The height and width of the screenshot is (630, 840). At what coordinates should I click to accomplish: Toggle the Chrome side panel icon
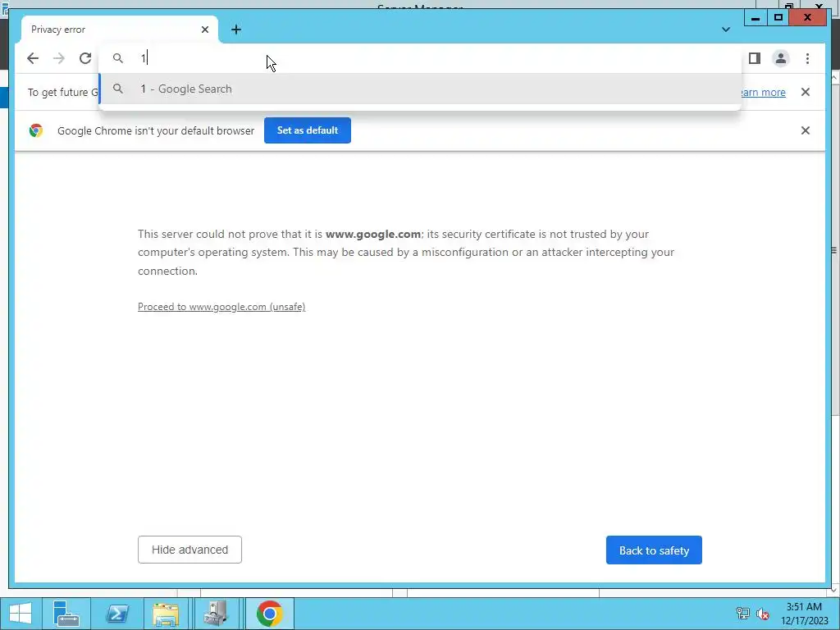[755, 58]
